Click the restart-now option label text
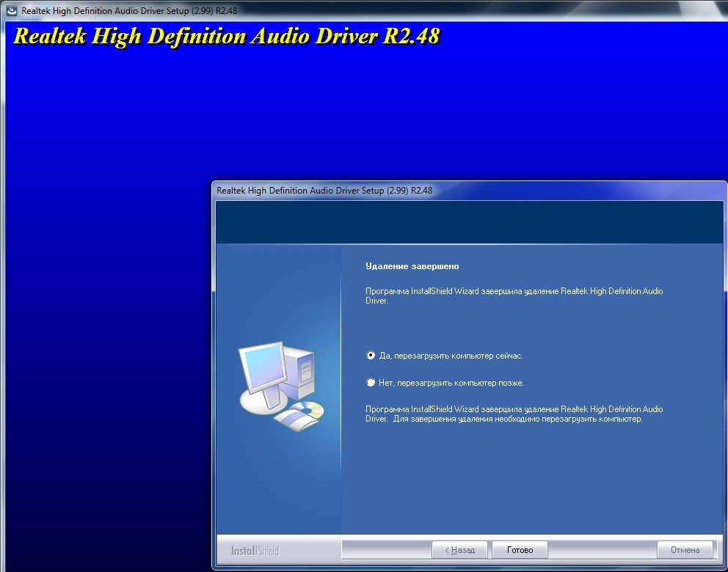Screen dimensions: 728x572 [x=451, y=356]
